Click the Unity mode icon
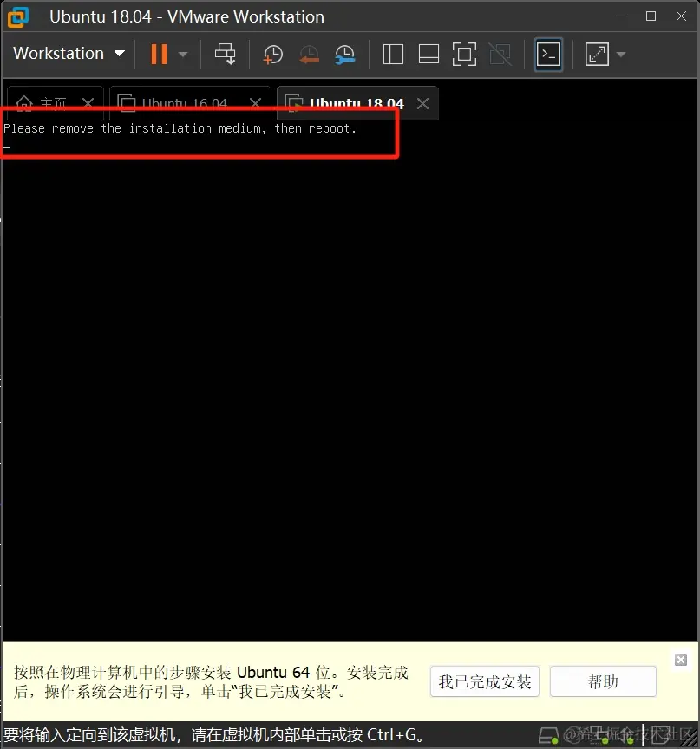This screenshot has height=749, width=700. click(500, 54)
